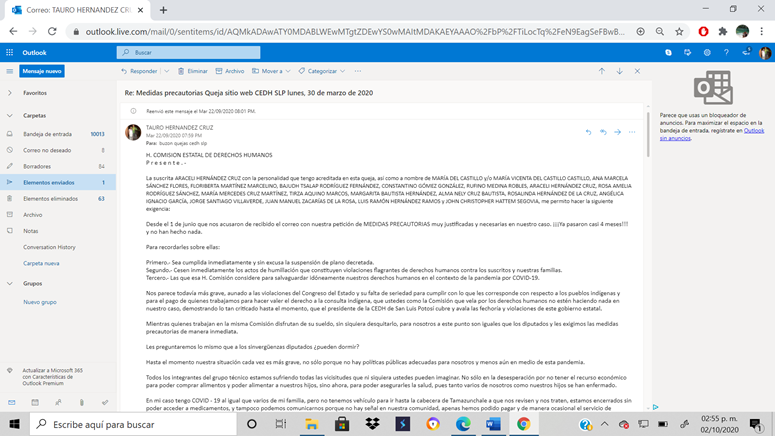The image size is (775, 436).
Task: Reload the page in Chrome
Action: (x=52, y=32)
